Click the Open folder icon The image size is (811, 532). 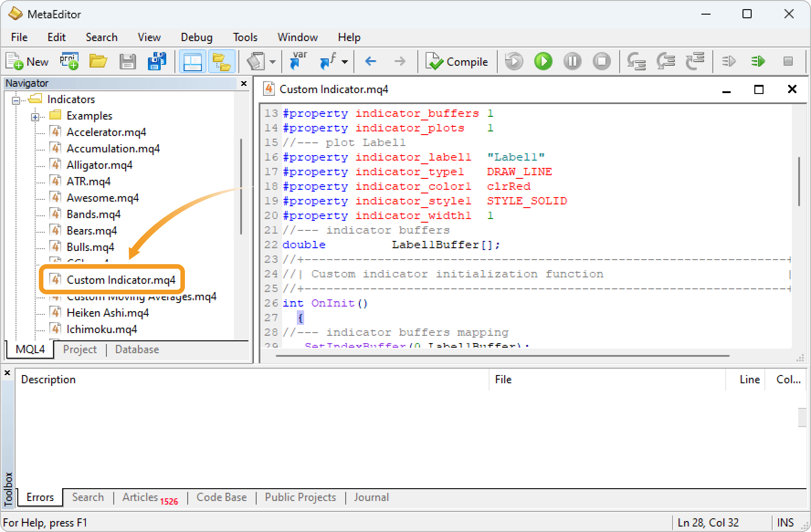coord(98,62)
